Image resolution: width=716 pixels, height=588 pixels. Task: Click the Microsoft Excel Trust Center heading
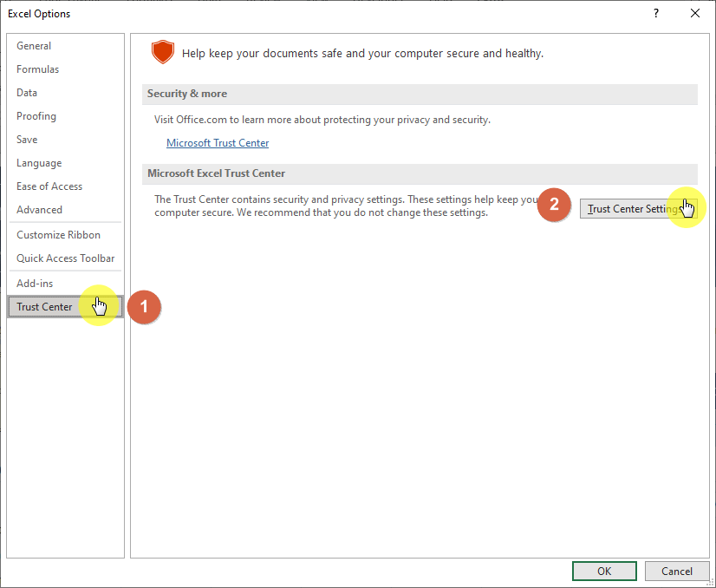(216, 173)
